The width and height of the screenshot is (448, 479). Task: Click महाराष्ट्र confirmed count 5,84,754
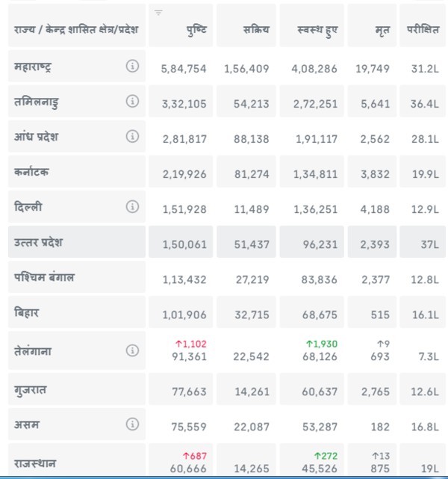coord(184,69)
